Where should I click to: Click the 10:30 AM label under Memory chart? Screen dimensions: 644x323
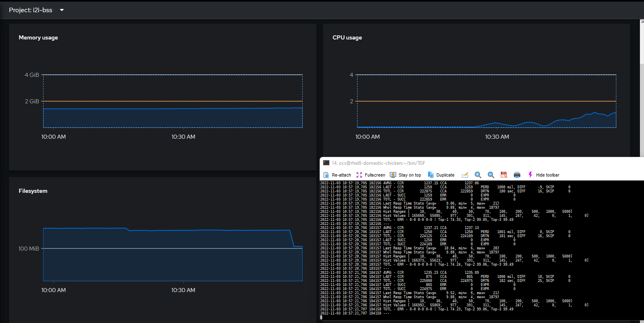(183, 137)
